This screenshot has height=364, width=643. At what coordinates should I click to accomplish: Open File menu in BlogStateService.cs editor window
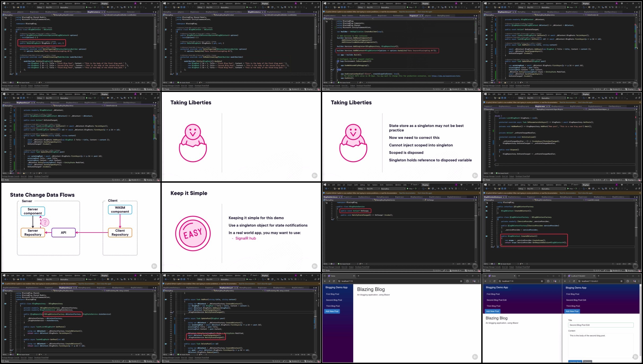pos(329,185)
